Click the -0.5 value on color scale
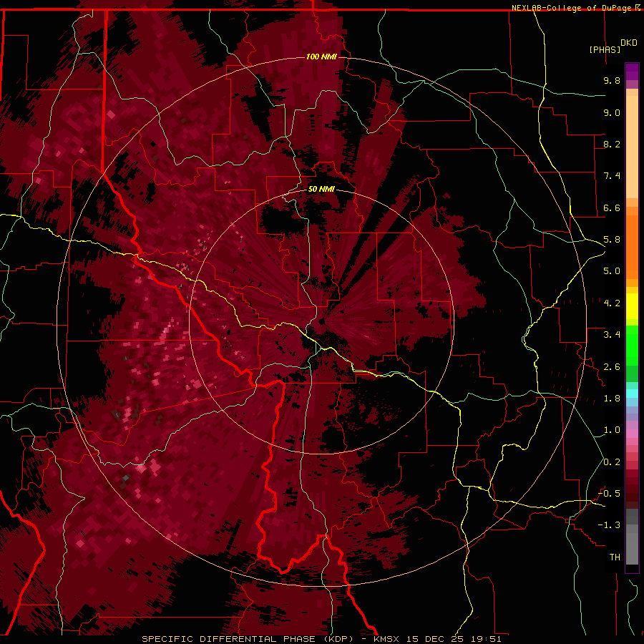This screenshot has height=644, width=644. [x=609, y=494]
